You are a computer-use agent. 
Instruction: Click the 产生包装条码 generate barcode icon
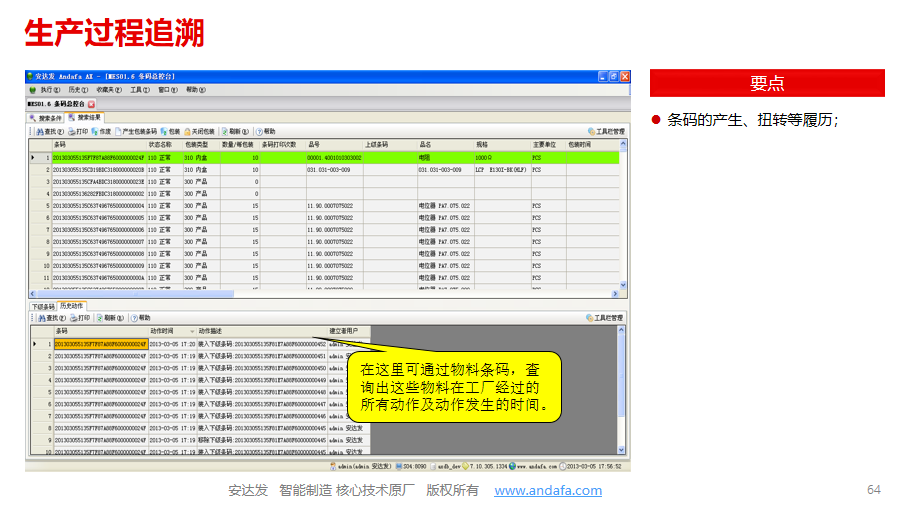[119, 131]
